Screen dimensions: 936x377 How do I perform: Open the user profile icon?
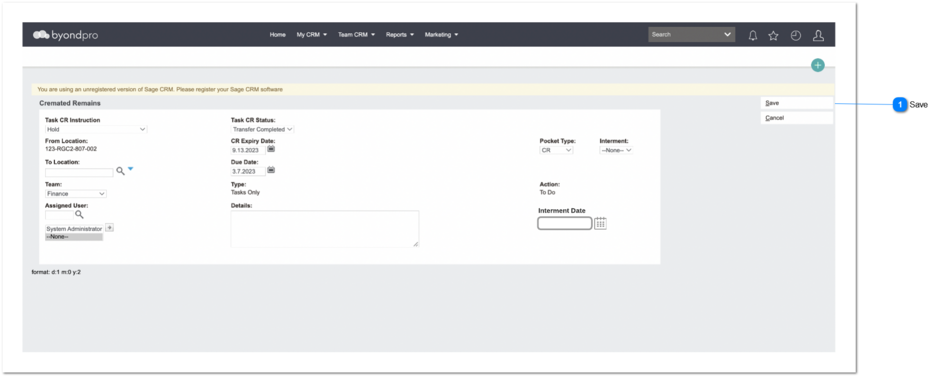[818, 35]
